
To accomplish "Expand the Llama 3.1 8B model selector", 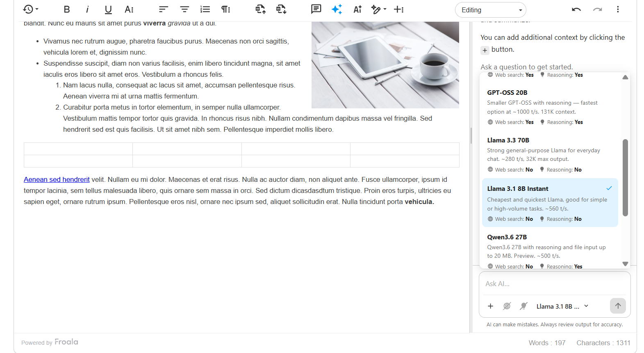I will [x=562, y=306].
